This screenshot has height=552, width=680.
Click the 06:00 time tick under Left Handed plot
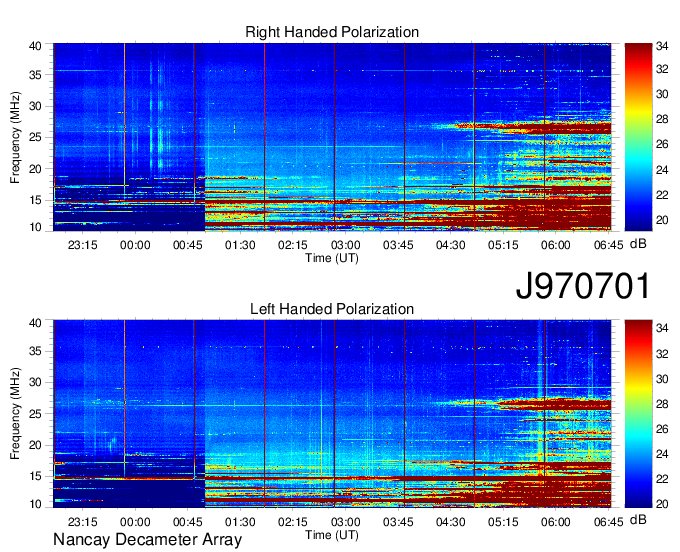(x=556, y=522)
